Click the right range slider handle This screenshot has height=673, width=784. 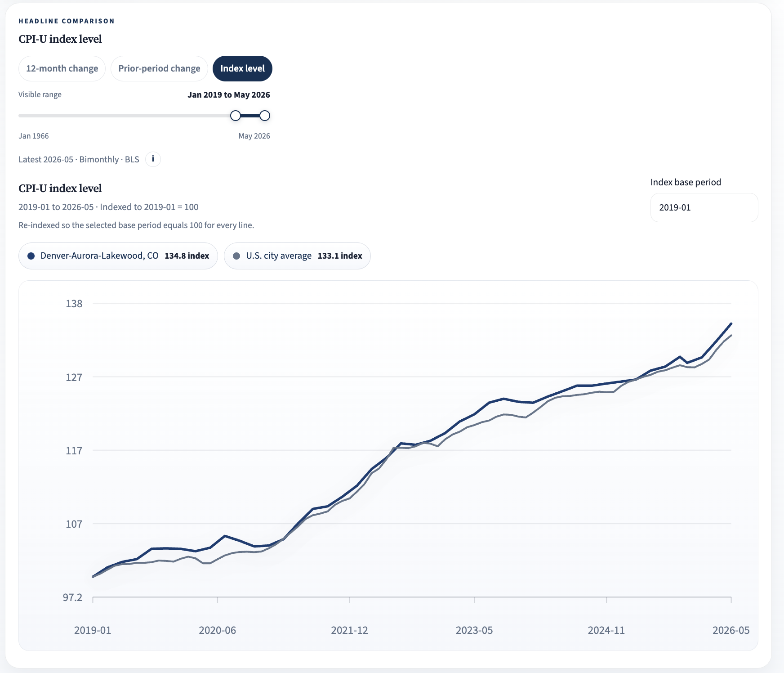click(x=265, y=116)
